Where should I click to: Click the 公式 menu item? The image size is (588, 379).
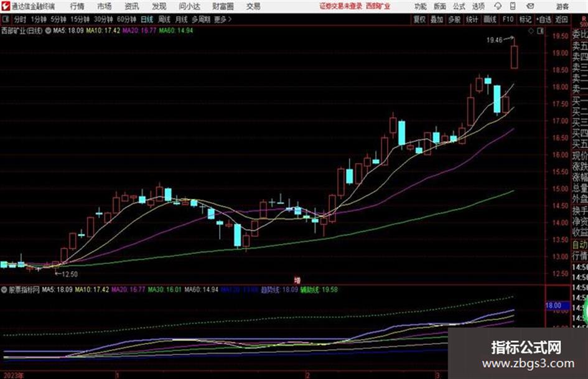459,6
